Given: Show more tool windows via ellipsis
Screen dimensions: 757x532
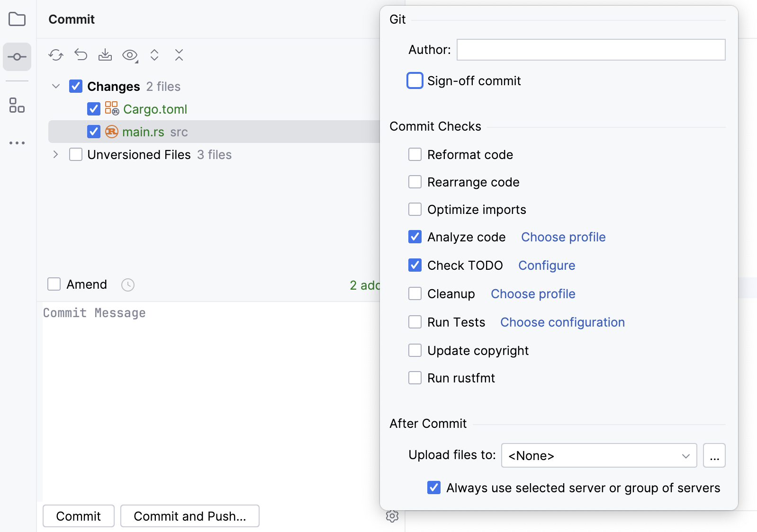Looking at the screenshot, I should [x=17, y=142].
